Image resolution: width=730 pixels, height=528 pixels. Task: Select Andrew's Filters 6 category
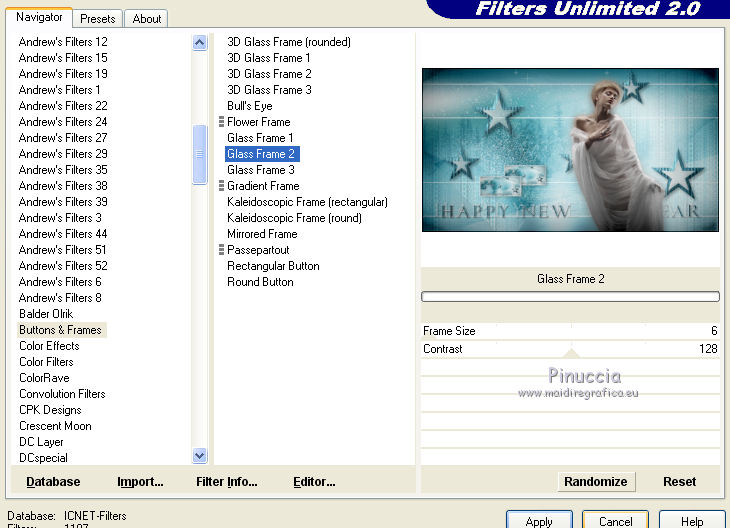coord(60,282)
